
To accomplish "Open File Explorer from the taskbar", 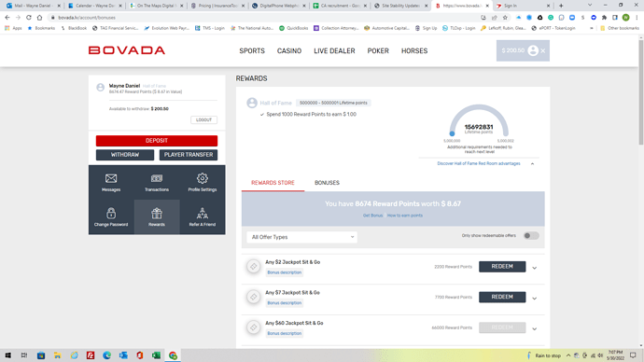I will 57,355.
